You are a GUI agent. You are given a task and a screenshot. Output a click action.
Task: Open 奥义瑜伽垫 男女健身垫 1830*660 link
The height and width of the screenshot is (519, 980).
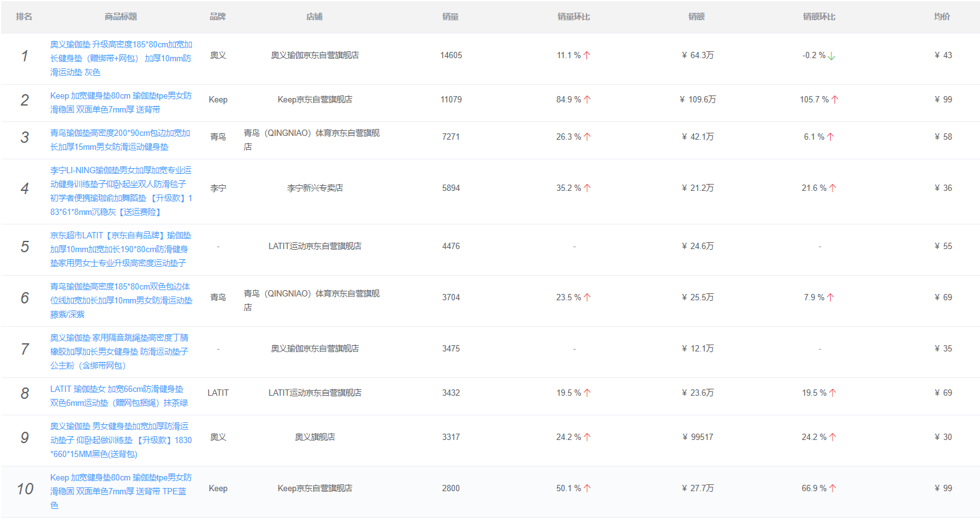click(x=121, y=440)
